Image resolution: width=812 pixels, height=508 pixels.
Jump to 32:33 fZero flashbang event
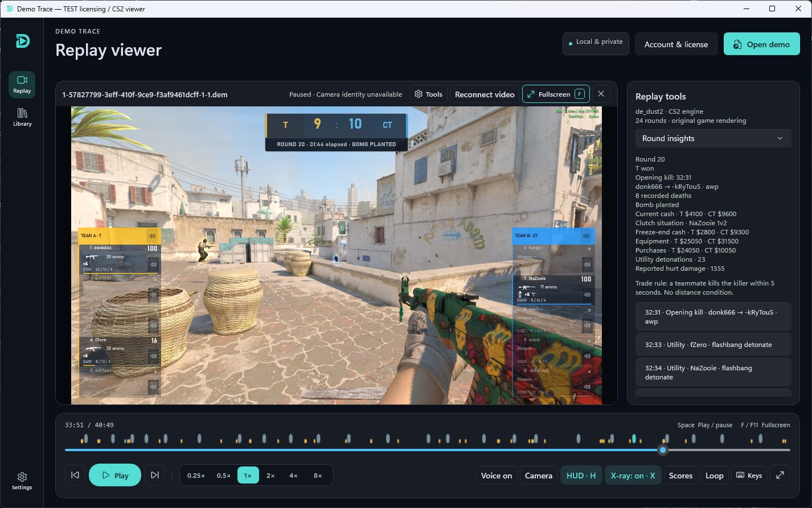click(713, 344)
